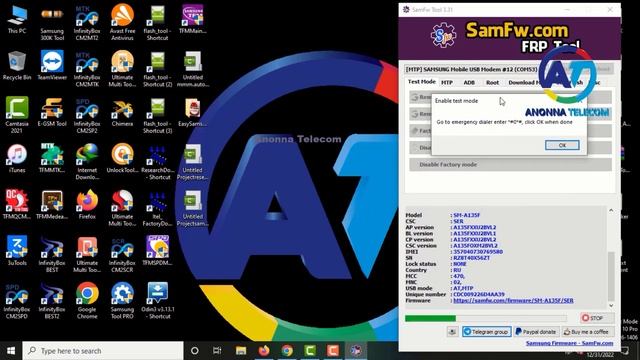The height and width of the screenshot is (360, 640).
Task: Switch to Download Mode tab
Action: (x=526, y=82)
